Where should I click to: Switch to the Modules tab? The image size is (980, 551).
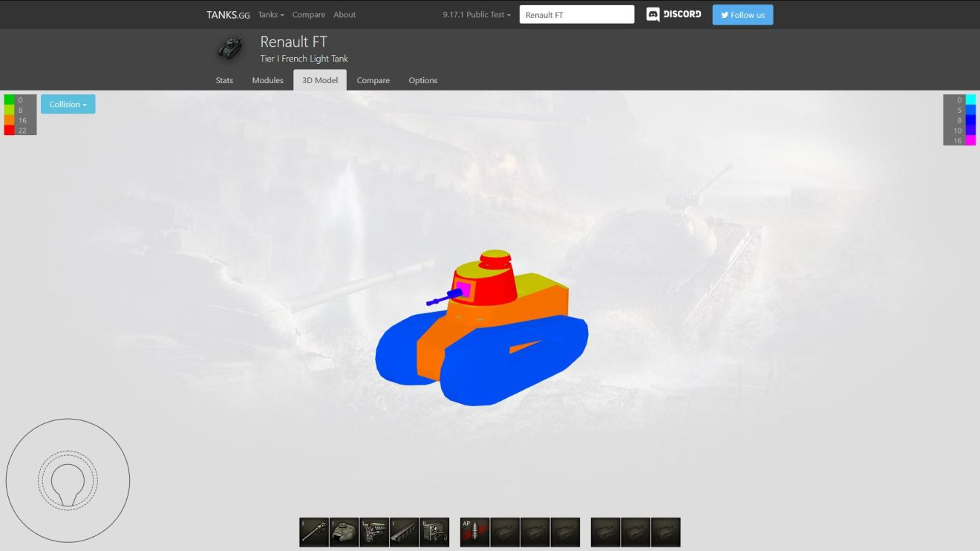click(x=267, y=80)
